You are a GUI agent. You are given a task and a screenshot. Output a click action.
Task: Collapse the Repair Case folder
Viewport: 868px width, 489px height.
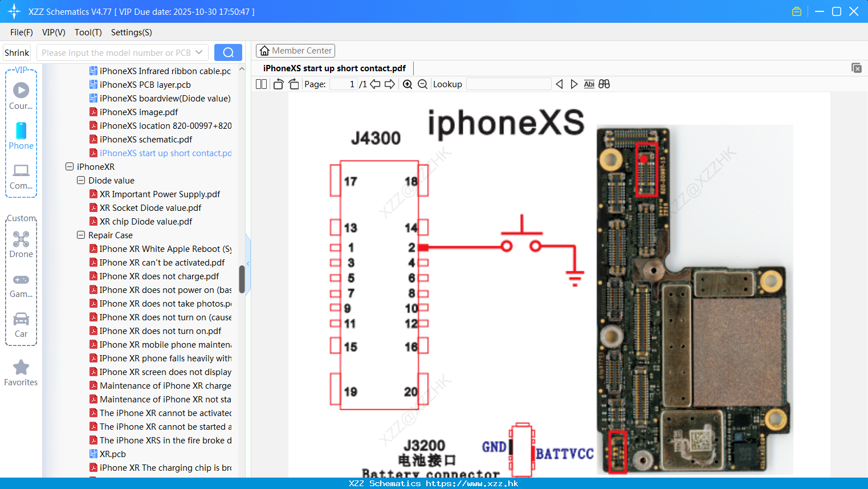81,235
